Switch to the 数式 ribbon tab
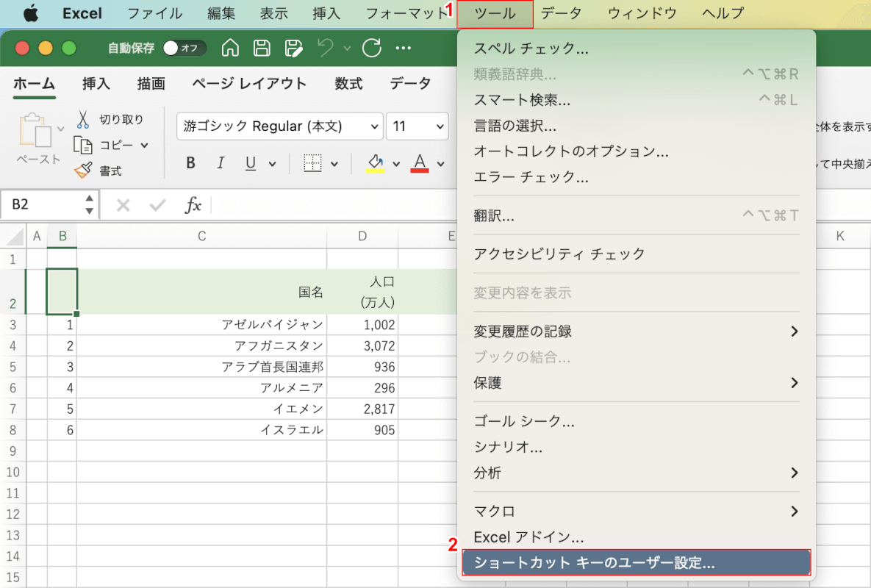The height and width of the screenshot is (588, 871). click(x=348, y=84)
